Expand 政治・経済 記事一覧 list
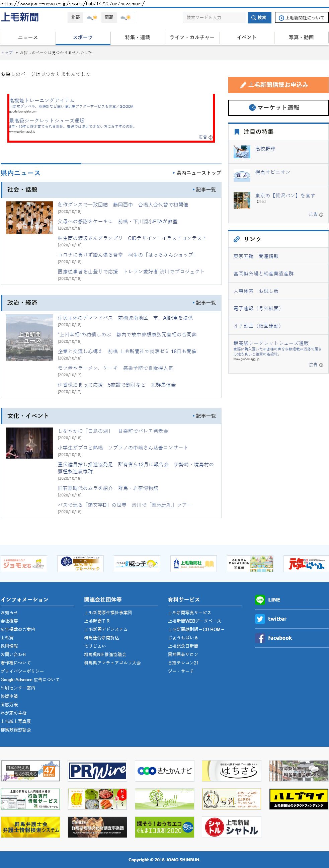The width and height of the screenshot is (329, 868). (204, 303)
